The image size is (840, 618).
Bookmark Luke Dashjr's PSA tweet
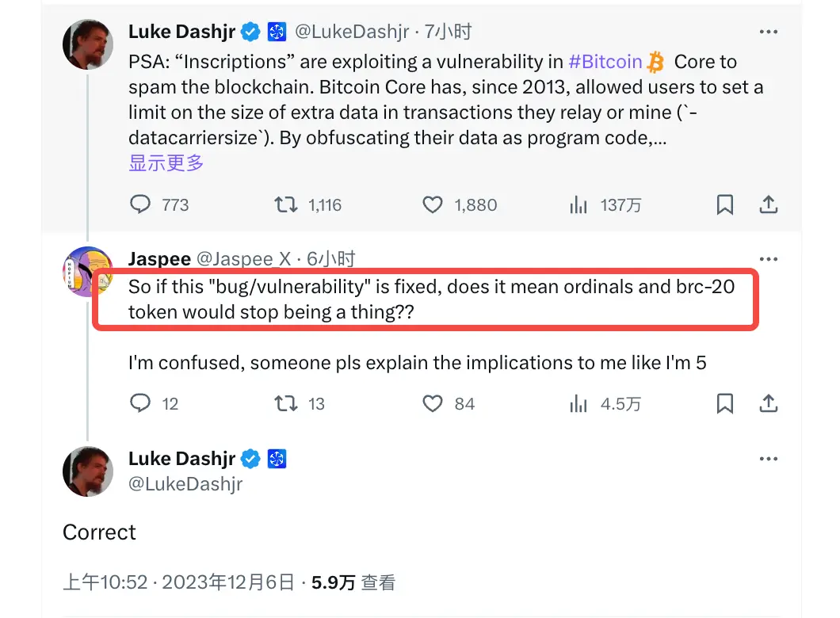724,205
